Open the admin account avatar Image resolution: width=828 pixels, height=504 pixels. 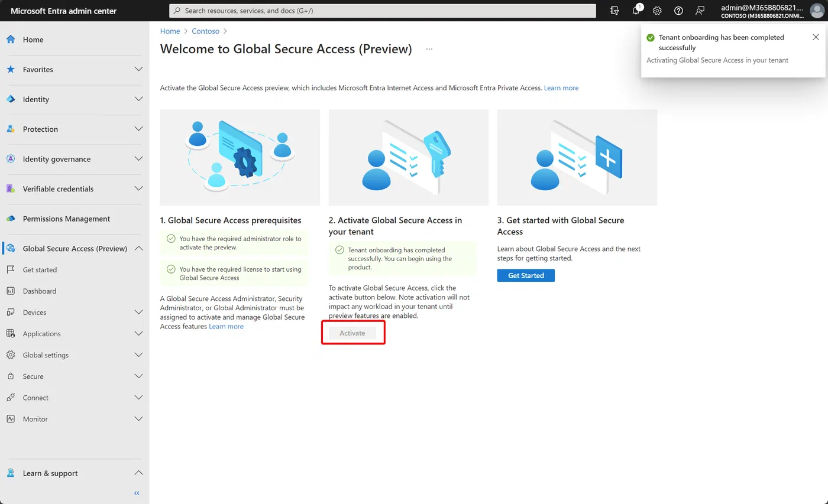click(x=816, y=11)
